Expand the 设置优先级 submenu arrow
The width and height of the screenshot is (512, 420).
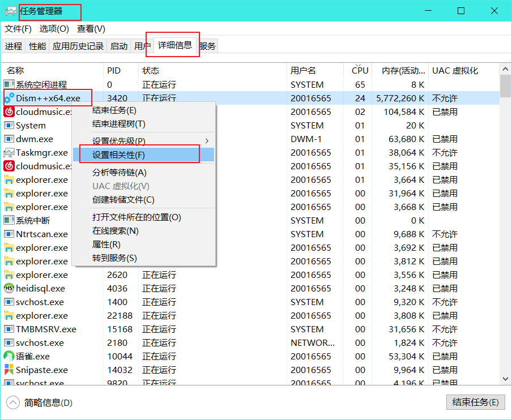coord(207,141)
